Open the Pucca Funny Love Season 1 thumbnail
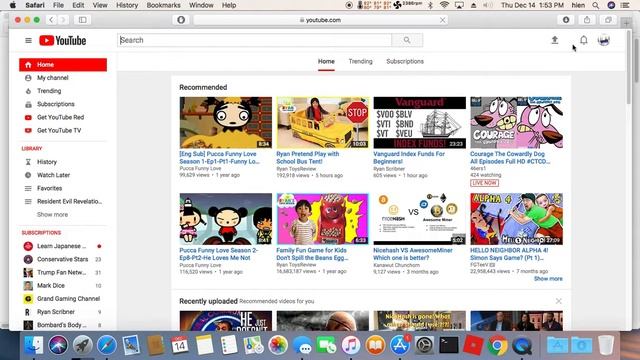This screenshot has width=640, height=360. (x=226, y=122)
